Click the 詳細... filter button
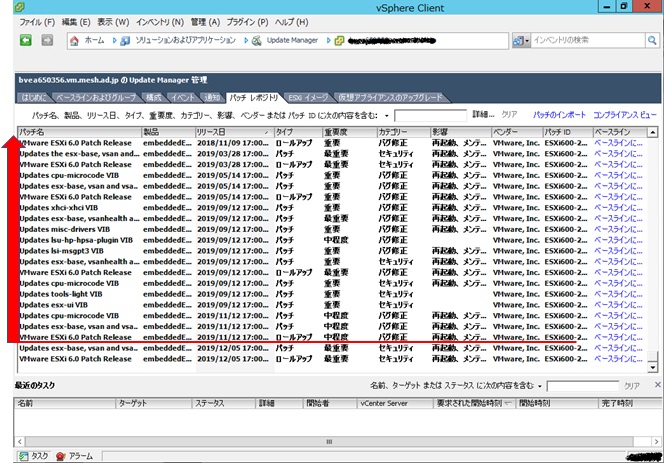 pos(483,115)
